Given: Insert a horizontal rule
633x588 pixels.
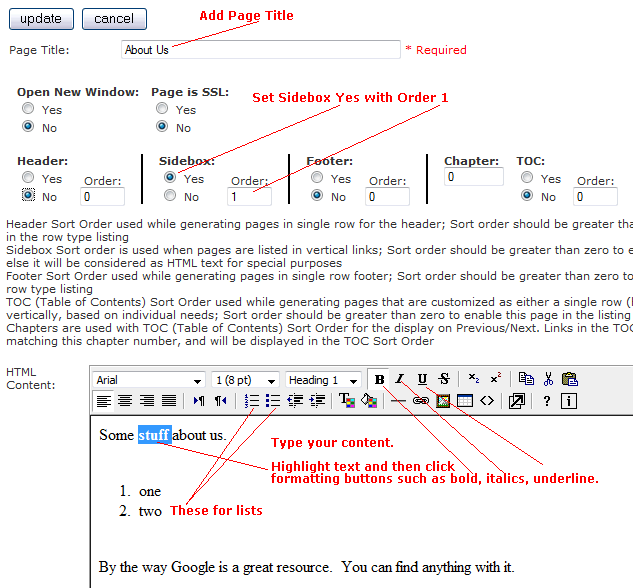Looking at the screenshot, I should [x=398, y=401].
